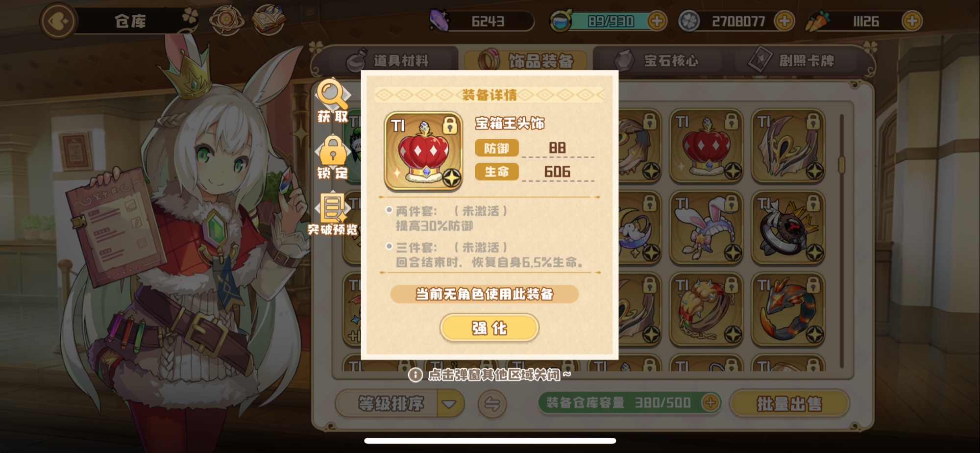Add carrots with the plus button
Screen dimensions: 980x453
(911, 21)
